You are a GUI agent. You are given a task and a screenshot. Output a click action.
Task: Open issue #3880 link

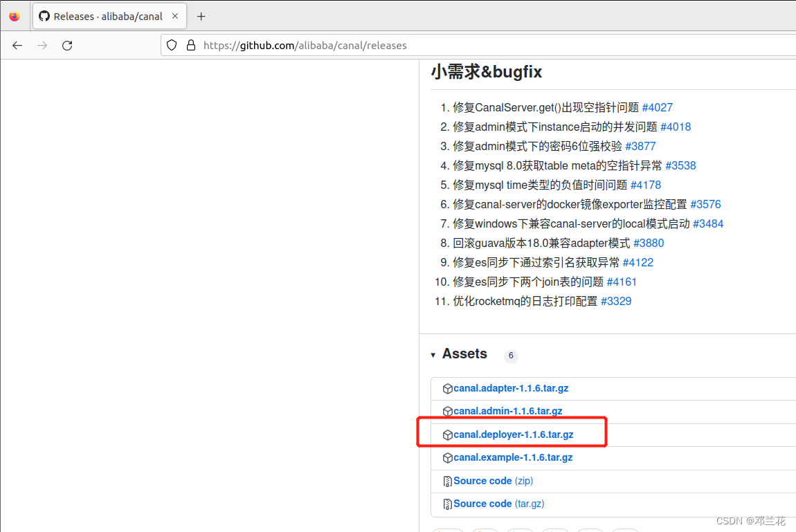coord(649,243)
